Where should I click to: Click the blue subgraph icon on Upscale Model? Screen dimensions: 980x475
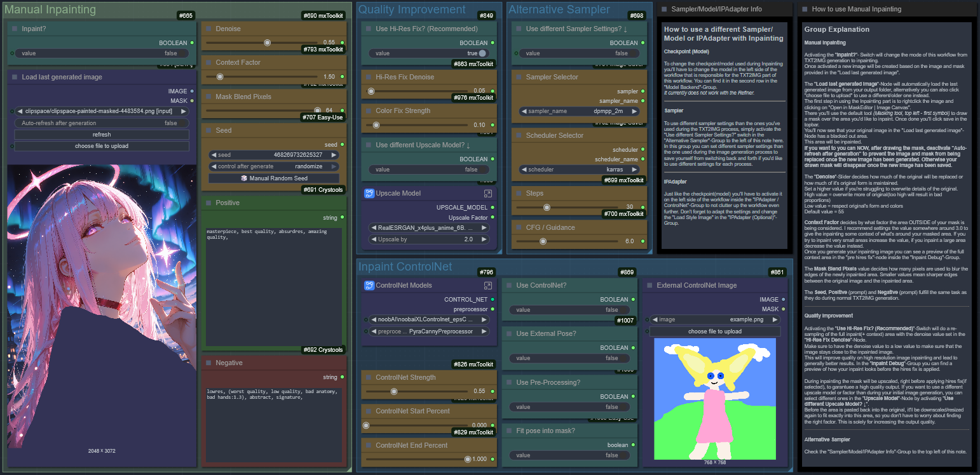[x=369, y=193]
